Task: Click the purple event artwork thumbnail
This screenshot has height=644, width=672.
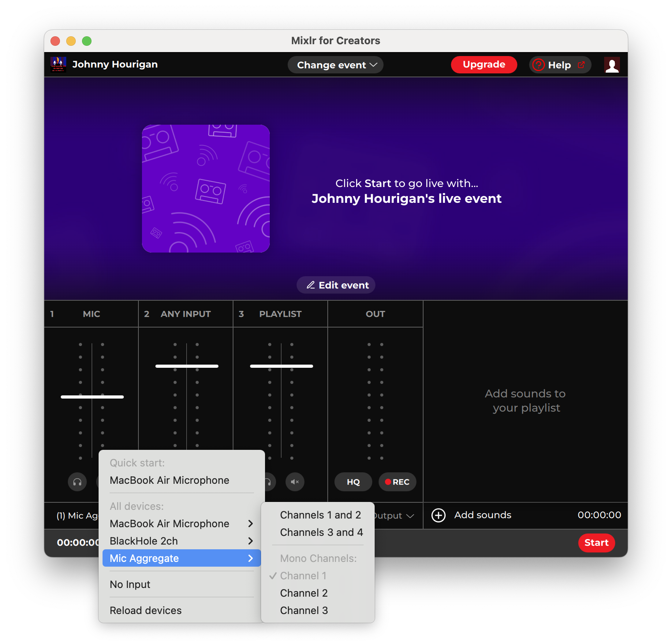Action: 206,189
